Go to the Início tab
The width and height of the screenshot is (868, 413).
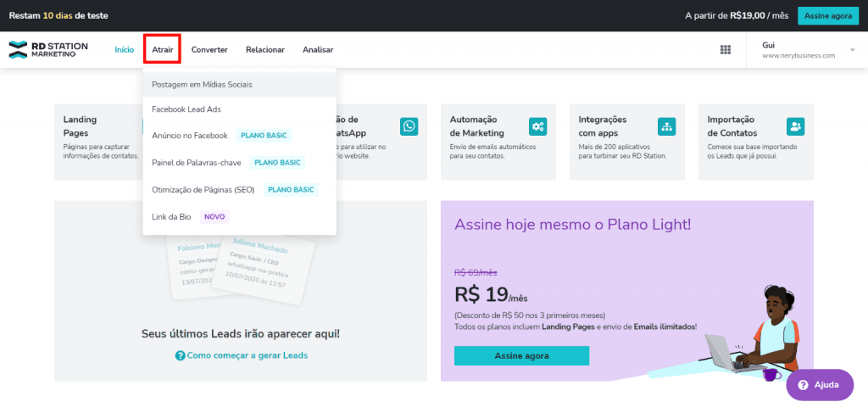pos(125,50)
